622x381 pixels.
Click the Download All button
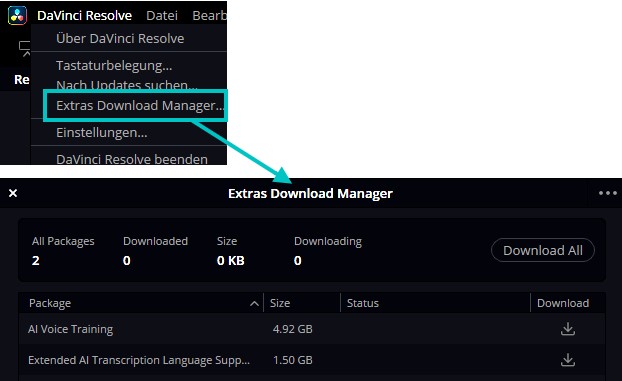[543, 250]
